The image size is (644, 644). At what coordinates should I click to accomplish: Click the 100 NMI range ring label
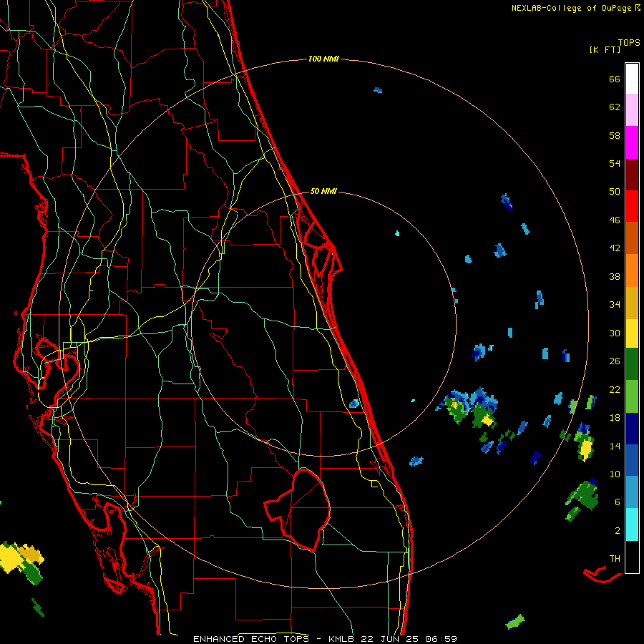pyautogui.click(x=323, y=59)
